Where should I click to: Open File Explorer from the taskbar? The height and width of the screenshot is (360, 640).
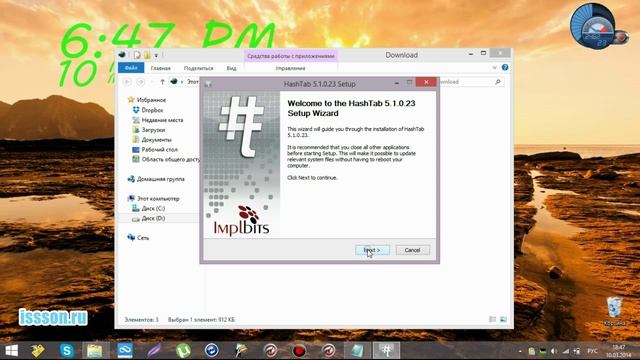[95, 350]
